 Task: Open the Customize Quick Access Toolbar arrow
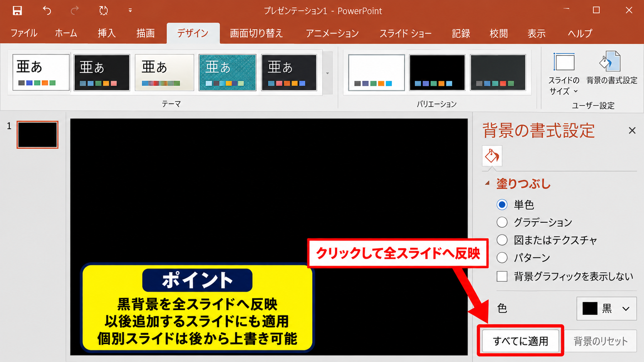coord(130,10)
